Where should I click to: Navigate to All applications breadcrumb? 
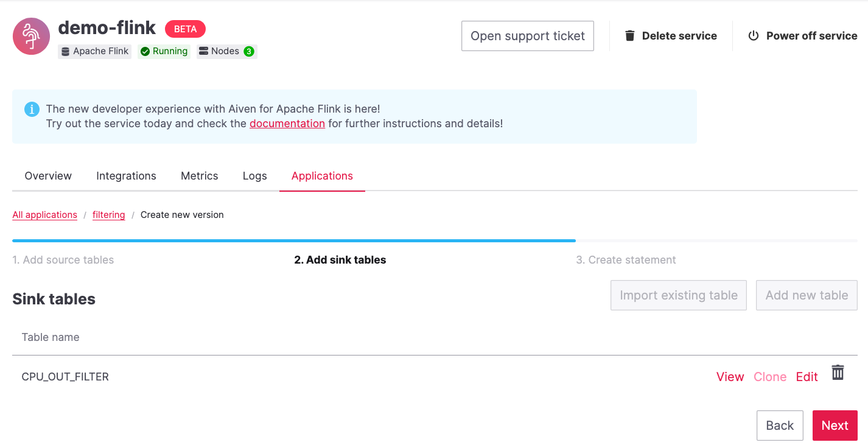(x=44, y=215)
